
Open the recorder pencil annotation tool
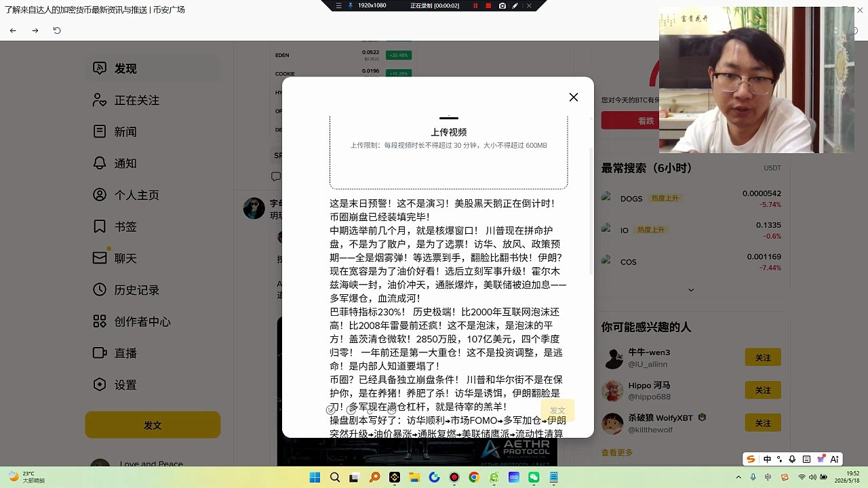515,5
